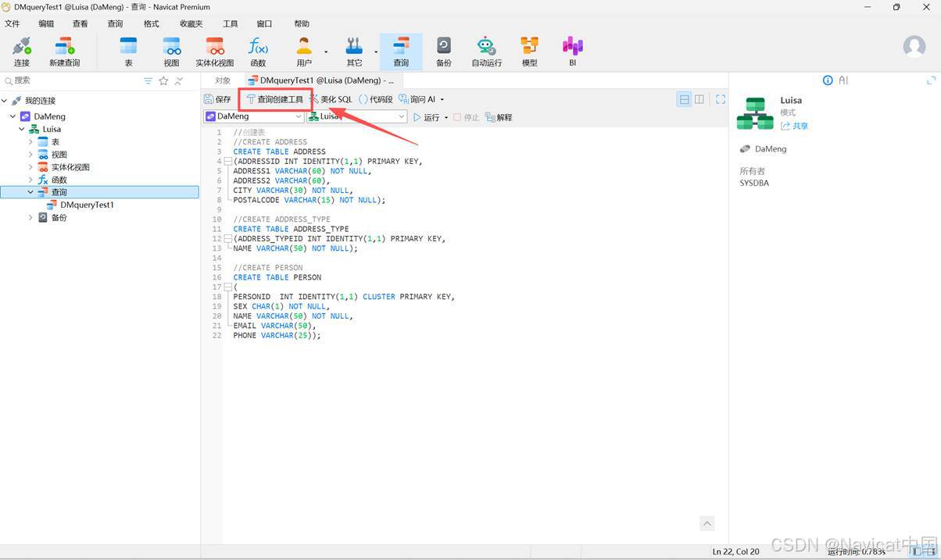The width and height of the screenshot is (941, 560).
Task: Toggle the split-pane layout view button
Action: click(699, 99)
